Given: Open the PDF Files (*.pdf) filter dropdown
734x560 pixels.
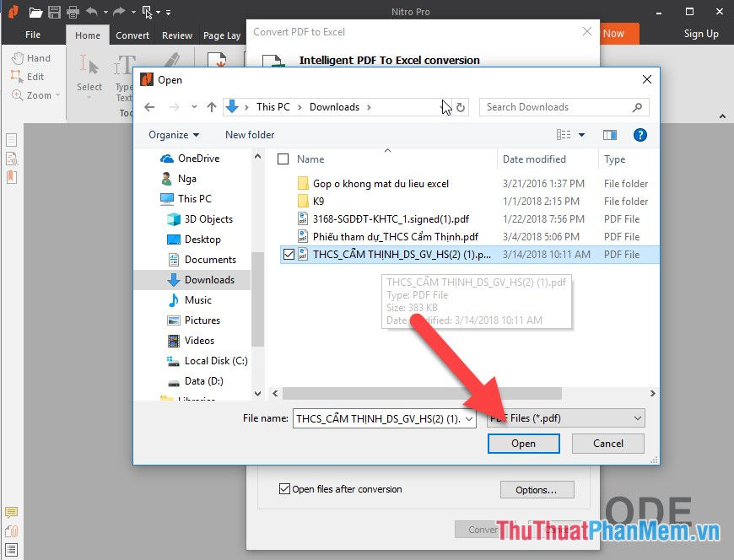Looking at the screenshot, I should 566,418.
